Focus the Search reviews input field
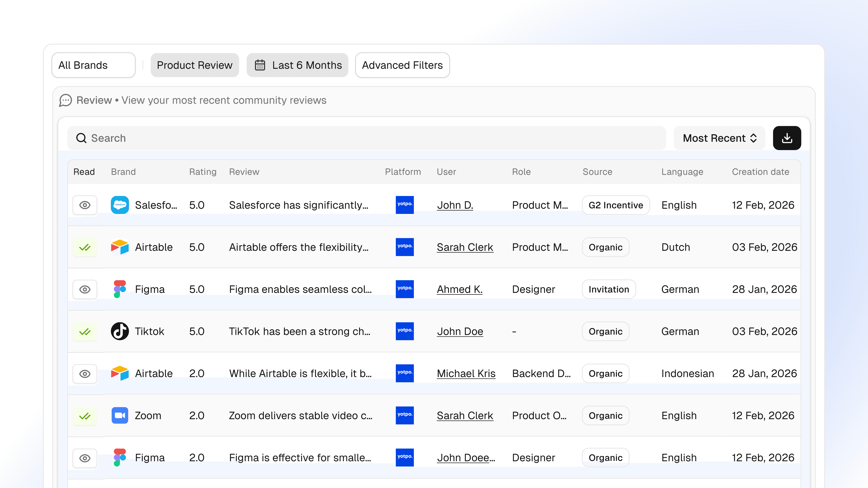This screenshot has height=488, width=868. coord(366,138)
